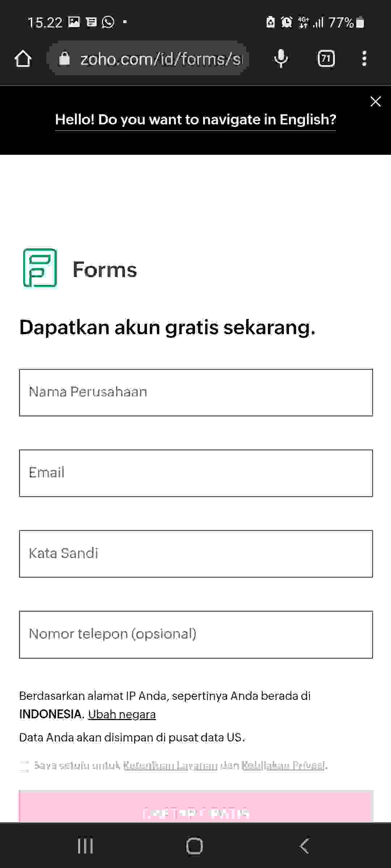
Task: Close the English navigation banner
Action: coord(376,102)
